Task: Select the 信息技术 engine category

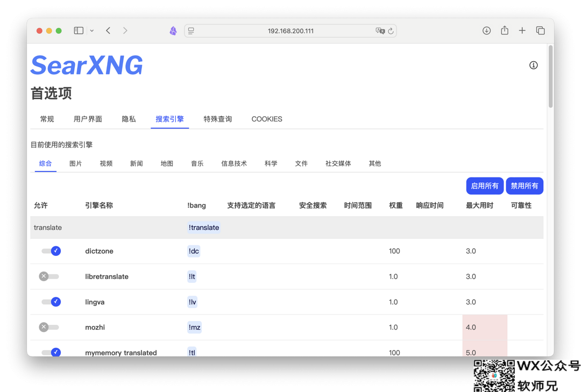Action: coord(234,163)
